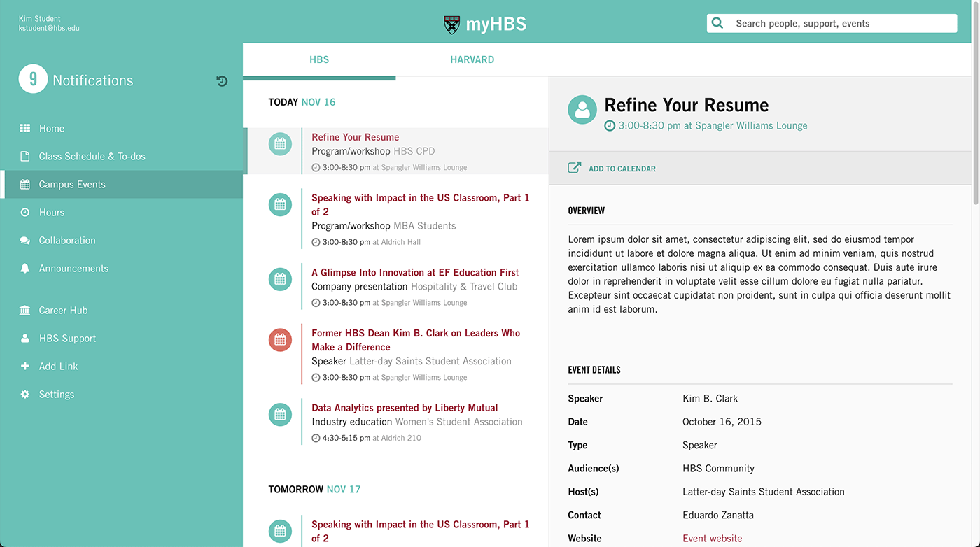
Task: Add a link using the plus icon
Action: point(24,366)
